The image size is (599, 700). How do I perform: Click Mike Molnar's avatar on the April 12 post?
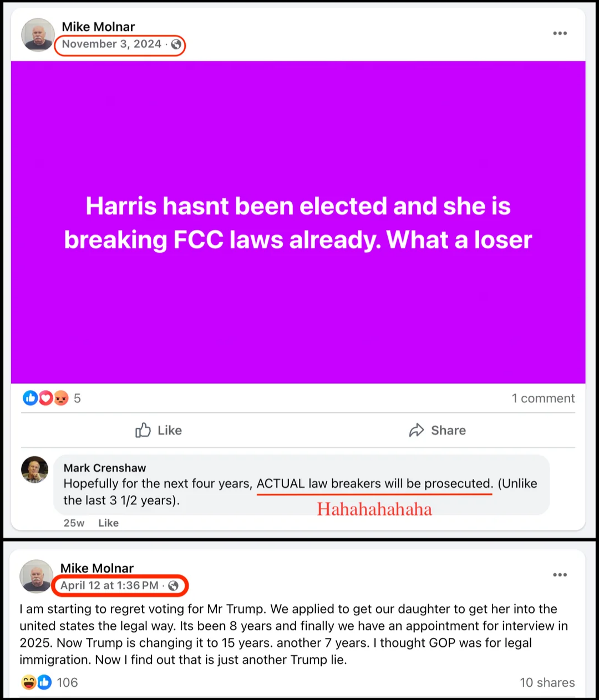(37, 576)
